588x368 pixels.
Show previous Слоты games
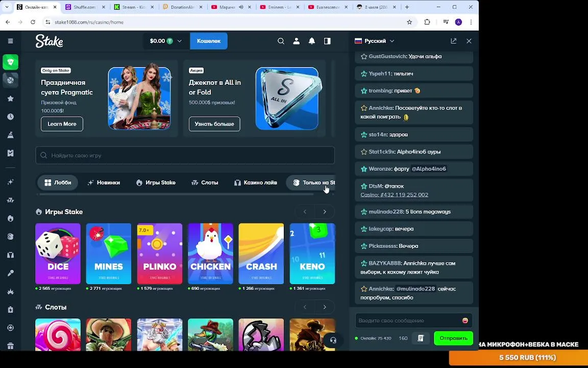tap(305, 307)
